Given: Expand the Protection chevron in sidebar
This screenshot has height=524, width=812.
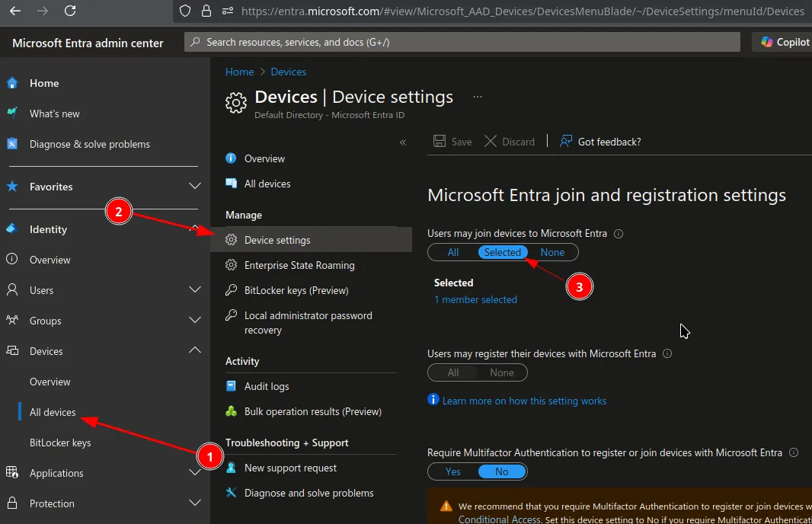Looking at the screenshot, I should (x=195, y=503).
